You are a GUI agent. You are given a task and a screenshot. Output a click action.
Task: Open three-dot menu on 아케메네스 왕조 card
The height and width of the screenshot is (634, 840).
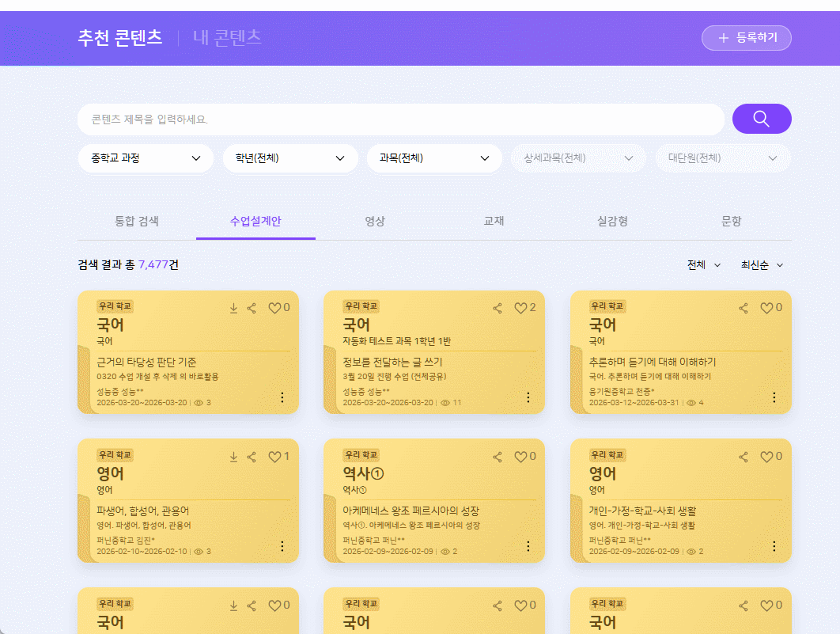click(528, 546)
